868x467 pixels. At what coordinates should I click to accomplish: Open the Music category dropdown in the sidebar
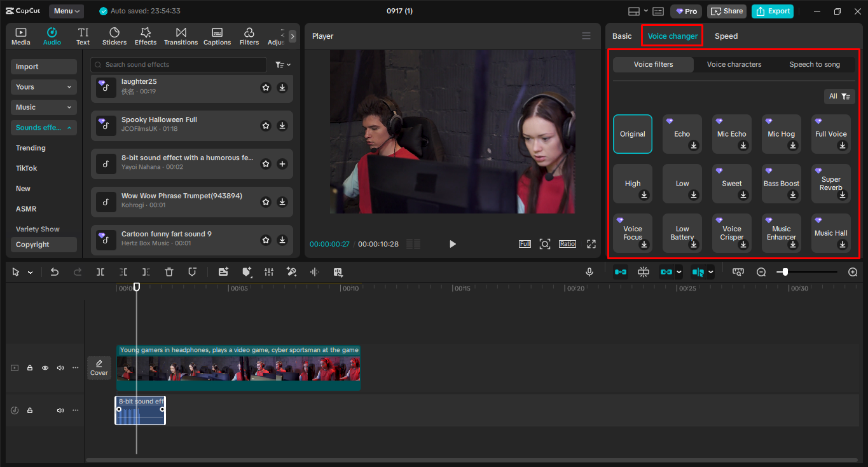point(43,107)
